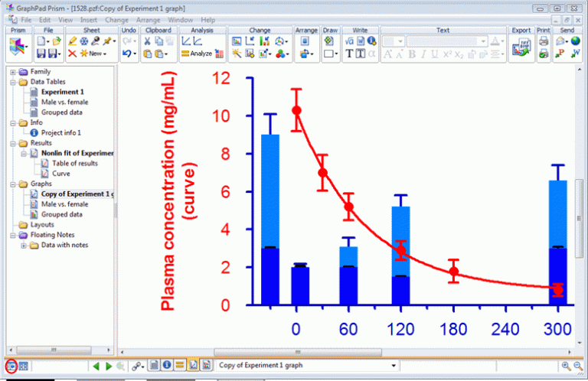This screenshot has width=588, height=381.
Task: Click the Analyze button
Action: 197,54
